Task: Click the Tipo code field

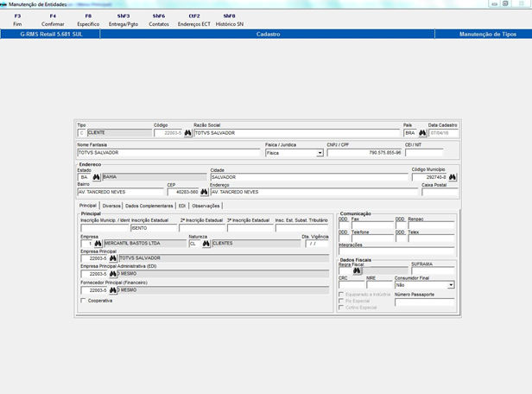Action: click(81, 133)
